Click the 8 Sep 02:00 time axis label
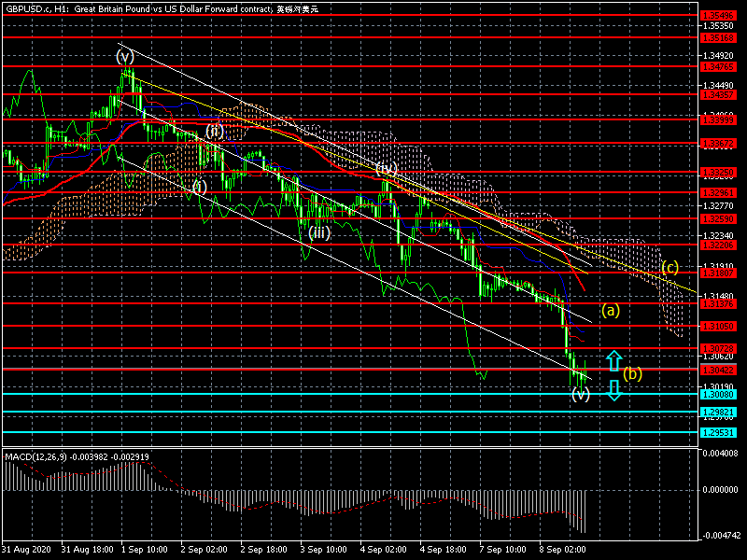This screenshot has width=747, height=560. coord(565,550)
